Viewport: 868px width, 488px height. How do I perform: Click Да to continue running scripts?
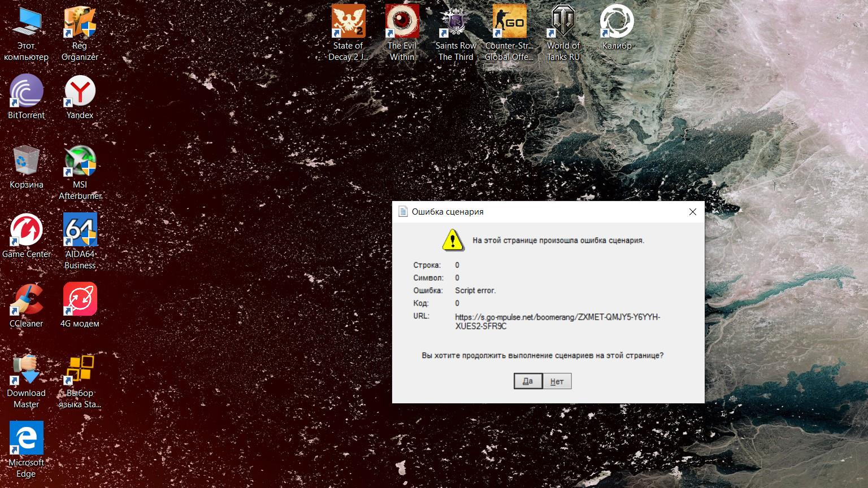click(x=528, y=381)
